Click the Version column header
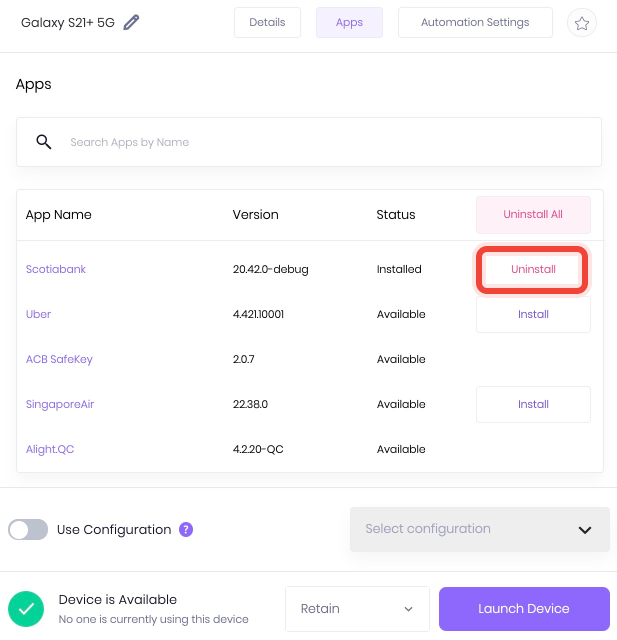The width and height of the screenshot is (617, 640). (x=255, y=215)
